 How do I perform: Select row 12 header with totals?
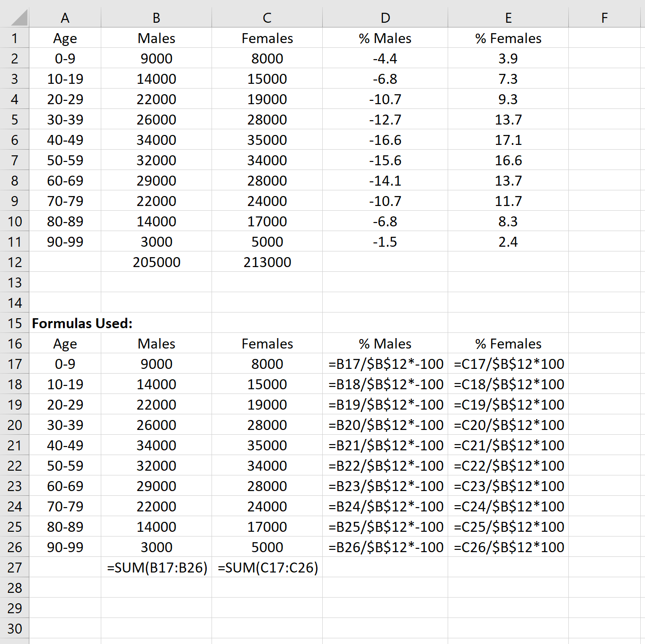15,262
